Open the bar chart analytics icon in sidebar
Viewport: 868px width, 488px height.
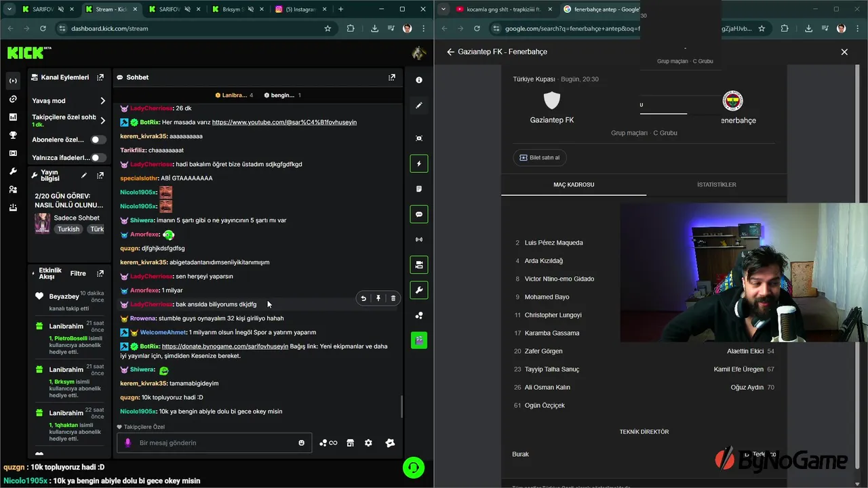point(13,117)
